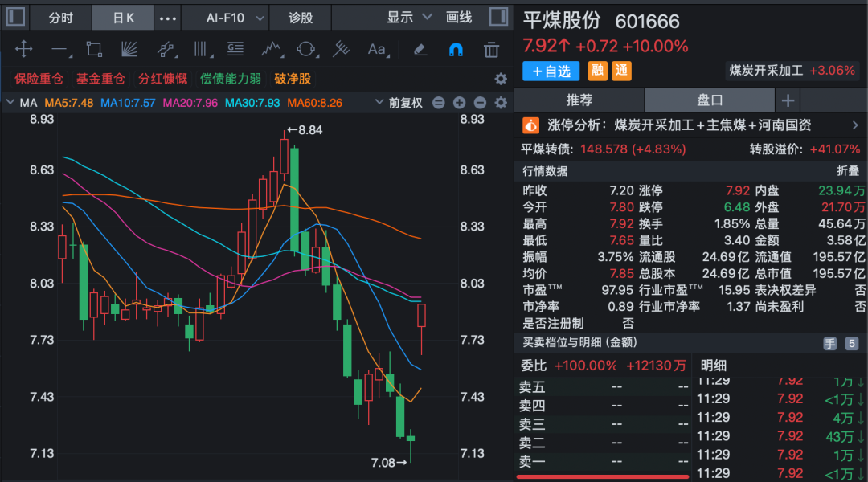868x482 pixels.
Task: Select the cycle circle tool
Action: 306,49
